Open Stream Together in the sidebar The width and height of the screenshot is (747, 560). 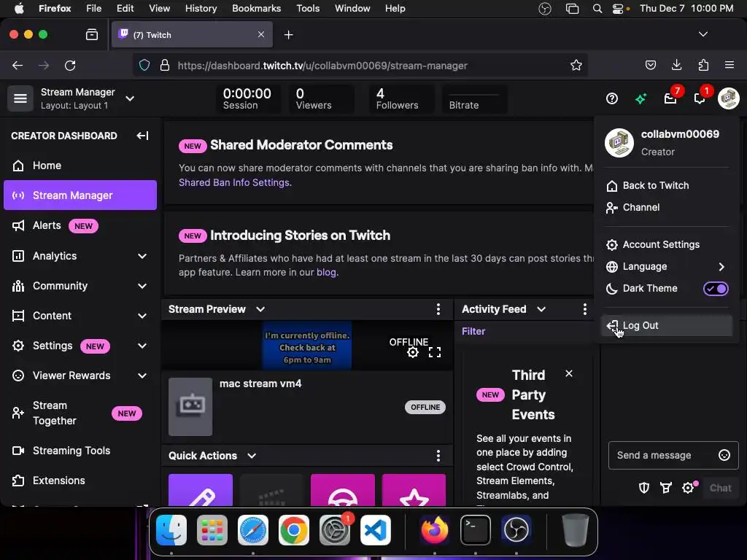[80, 413]
